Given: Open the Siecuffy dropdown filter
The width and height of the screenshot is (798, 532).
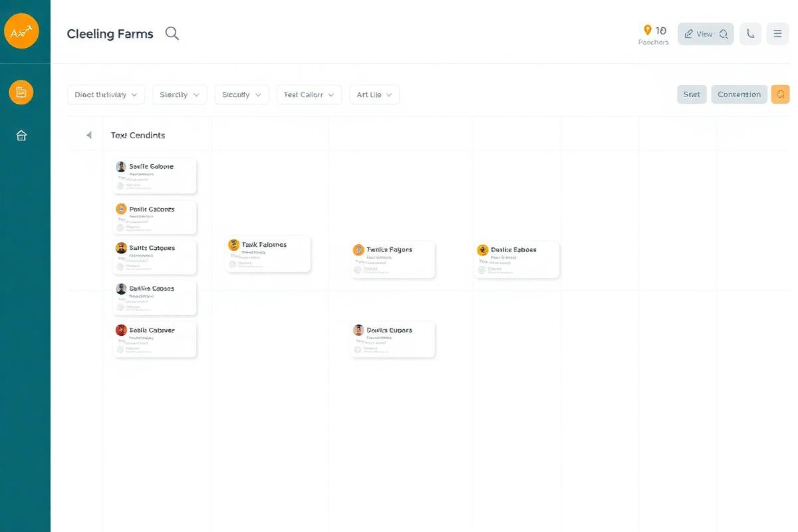Looking at the screenshot, I should click(241, 94).
